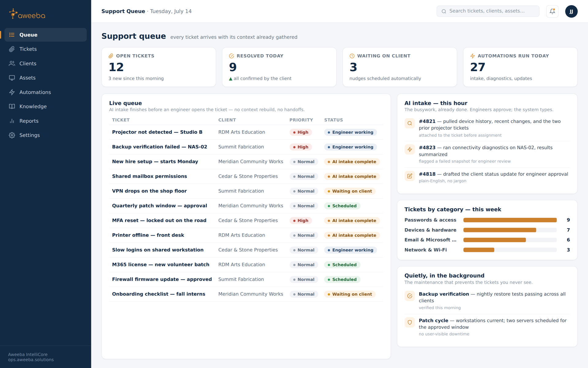The height and width of the screenshot is (368, 588).
Task: Click the Passwords & access category bar
Action: click(x=510, y=220)
